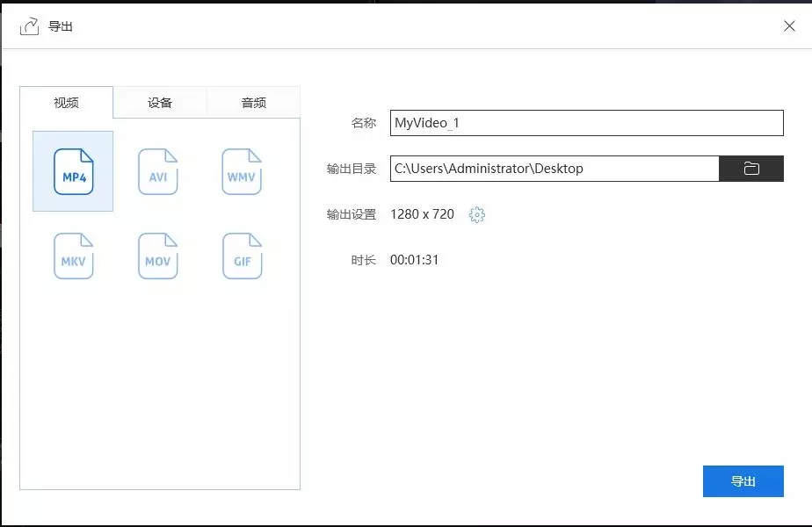Browse output folder with folder icon
The image size is (812, 527).
tap(750, 169)
